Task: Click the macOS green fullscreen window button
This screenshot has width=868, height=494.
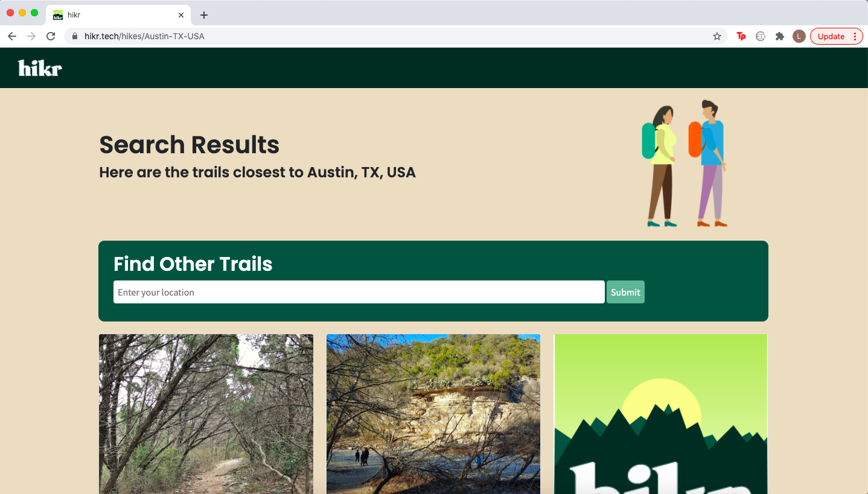Action: (x=34, y=13)
